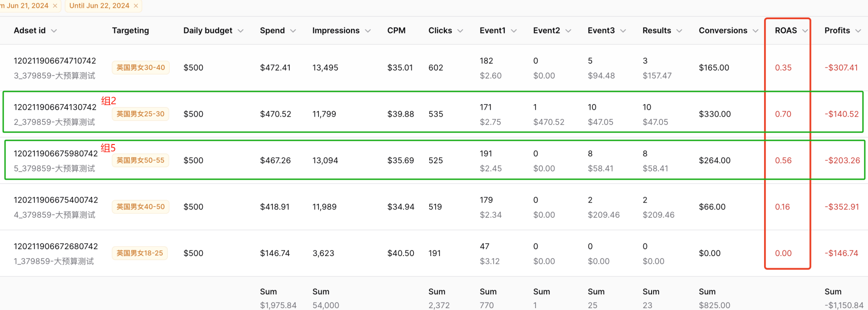Viewport: 868px width, 310px height.
Task: Open the Event3 column dropdown
Action: (x=623, y=31)
